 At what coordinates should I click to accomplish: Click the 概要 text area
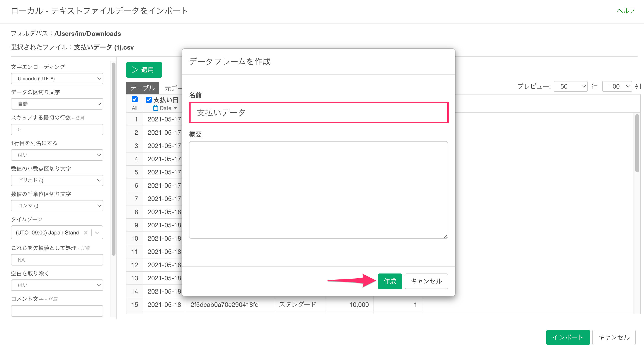pyautogui.click(x=319, y=190)
